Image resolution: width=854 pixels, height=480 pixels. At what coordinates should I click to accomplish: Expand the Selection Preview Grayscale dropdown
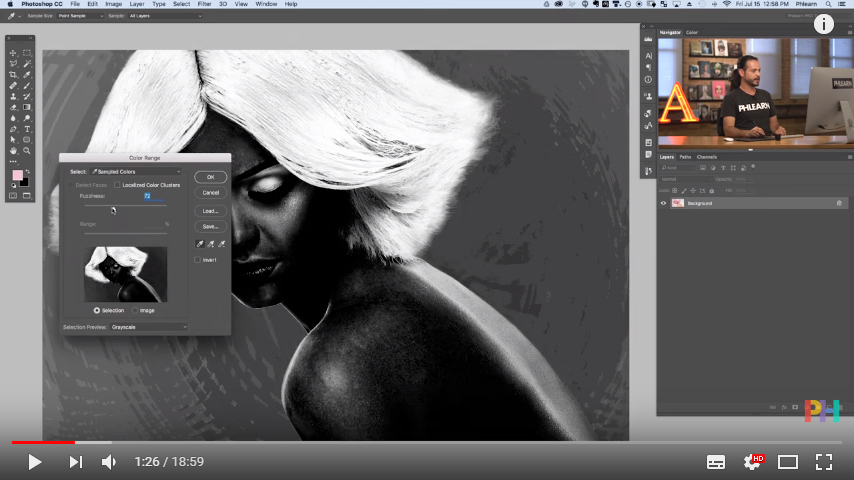point(148,327)
